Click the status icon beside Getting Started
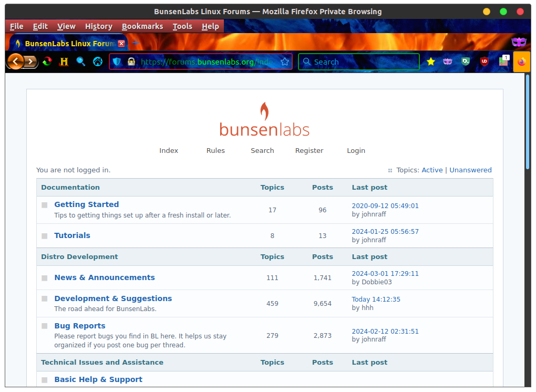The height and width of the screenshot is (392, 536). (45, 205)
